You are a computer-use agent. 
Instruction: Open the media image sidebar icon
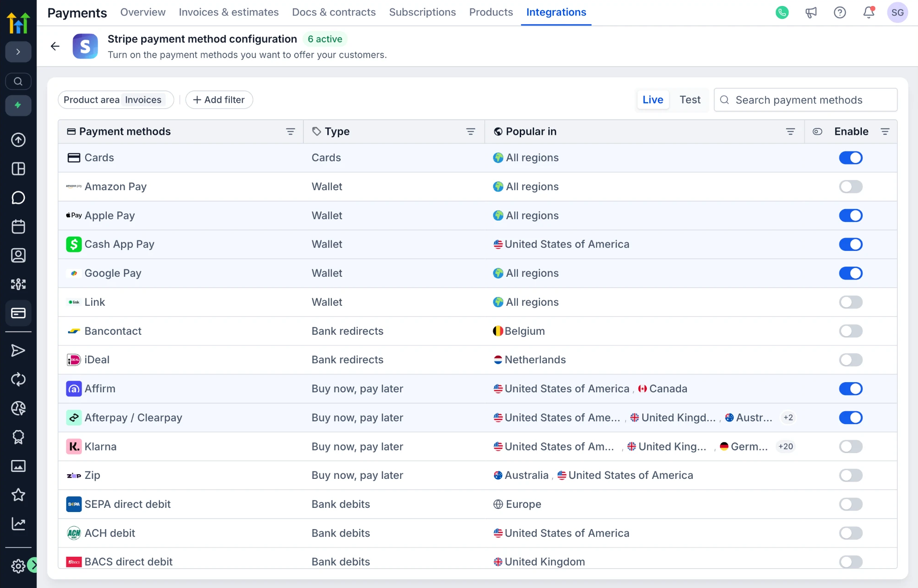click(18, 466)
